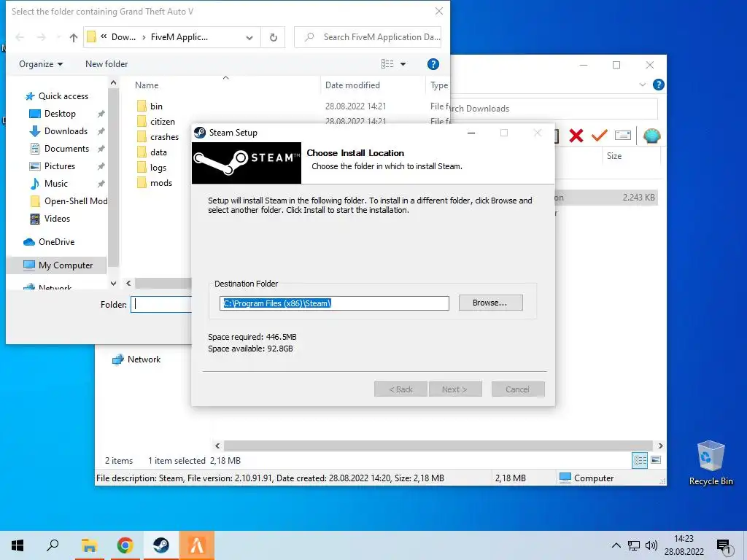
Task: Go to Desktop in the sidebar
Action: 60,114
